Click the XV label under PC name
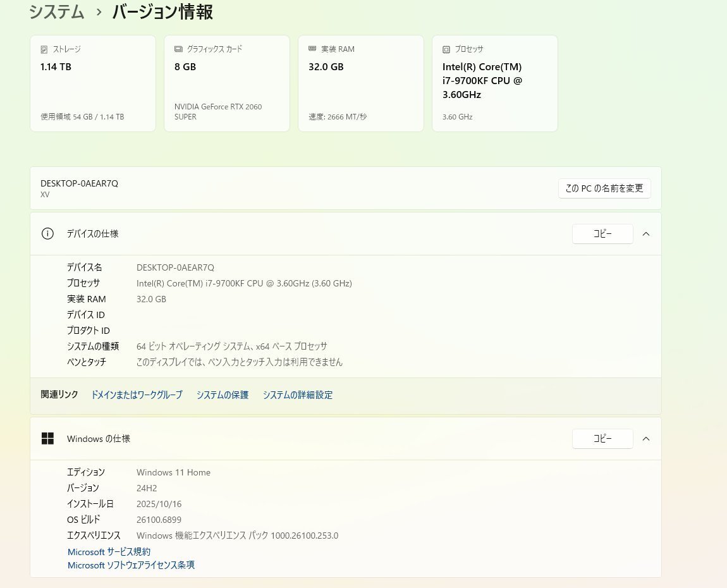 pos(45,195)
